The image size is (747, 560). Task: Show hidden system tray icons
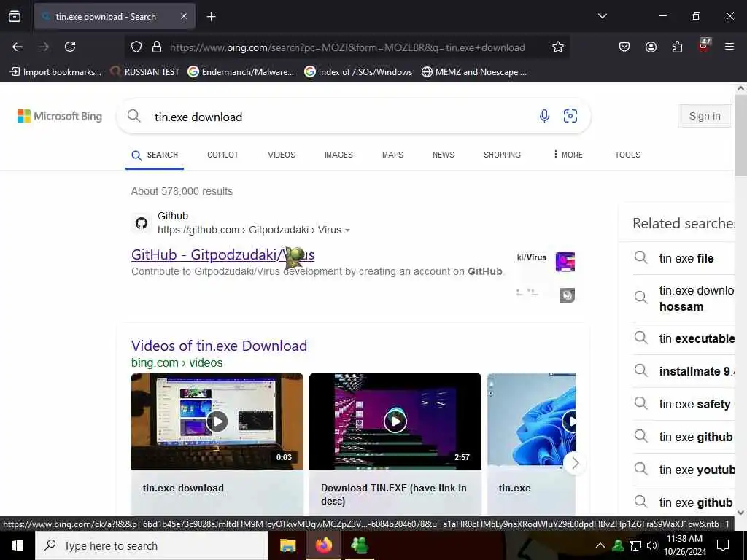tap(600, 545)
